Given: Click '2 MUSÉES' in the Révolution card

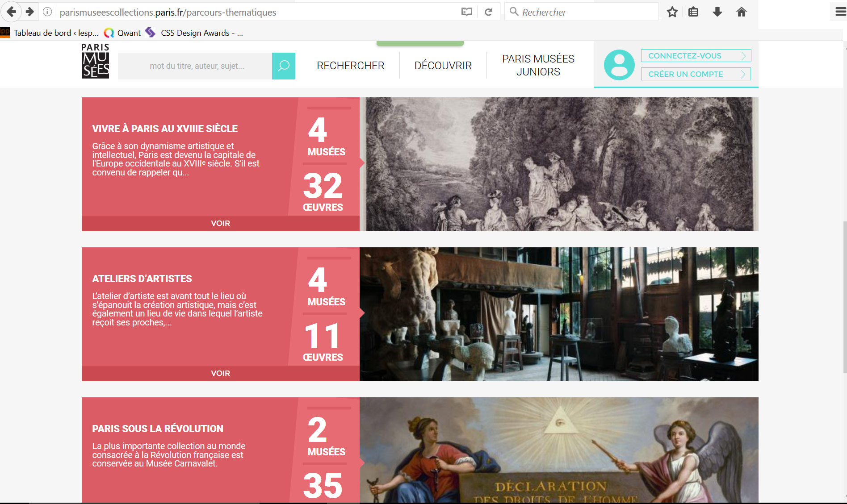Looking at the screenshot, I should point(326,436).
